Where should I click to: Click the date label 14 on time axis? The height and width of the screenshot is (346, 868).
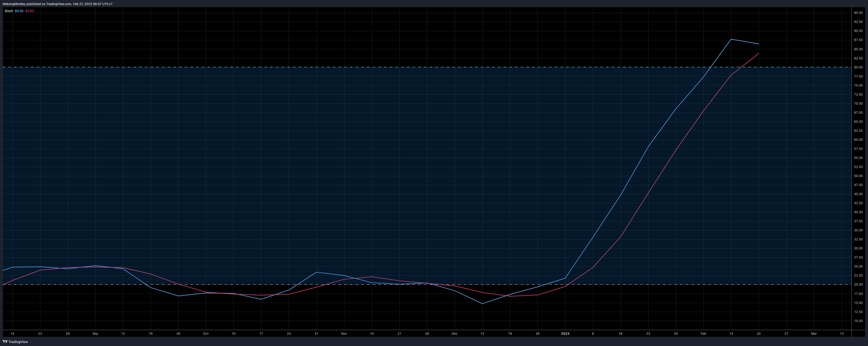click(372, 334)
